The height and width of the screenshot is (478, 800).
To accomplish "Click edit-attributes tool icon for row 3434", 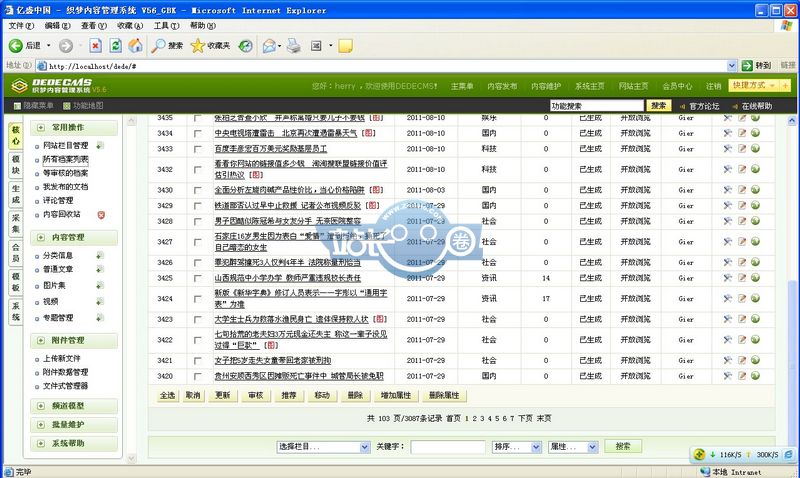I will point(728,133).
